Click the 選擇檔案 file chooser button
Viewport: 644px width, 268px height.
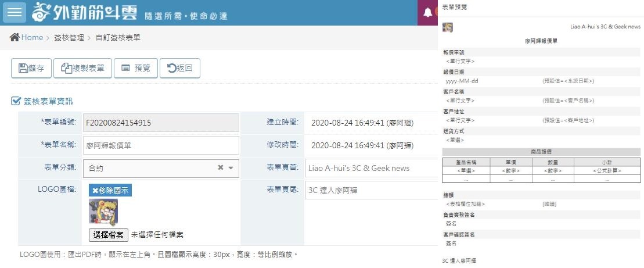pos(108,235)
